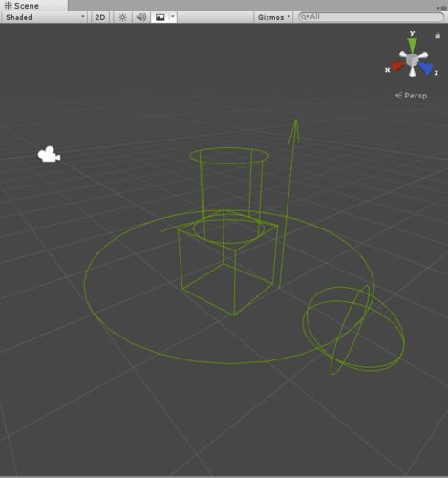
Task: Open the Scene panel options menu at top right
Action: (442, 7)
